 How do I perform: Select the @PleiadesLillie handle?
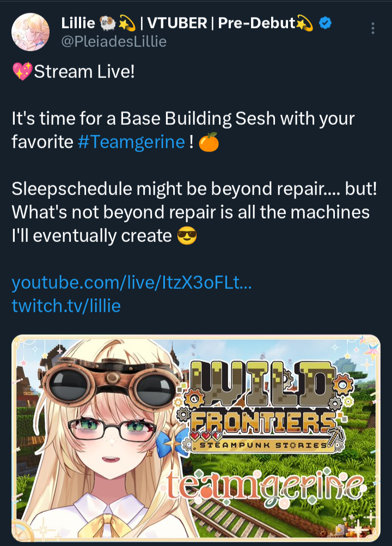tap(114, 42)
